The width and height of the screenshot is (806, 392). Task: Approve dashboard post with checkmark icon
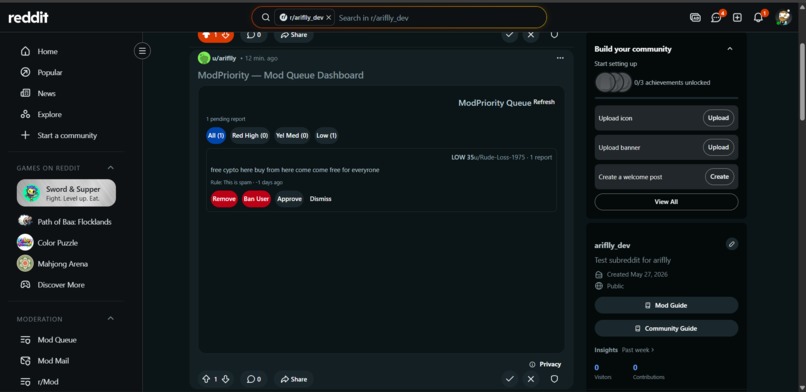[x=509, y=379]
